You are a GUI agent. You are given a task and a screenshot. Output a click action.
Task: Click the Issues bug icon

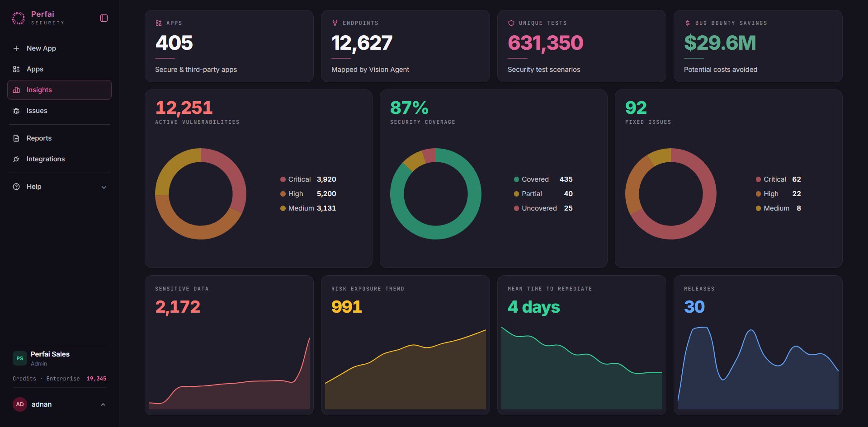[16, 111]
